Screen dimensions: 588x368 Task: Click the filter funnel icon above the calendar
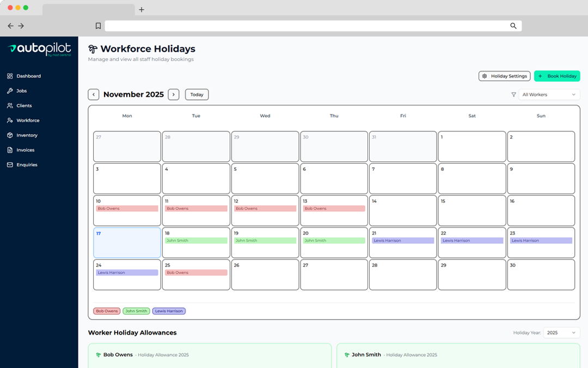[513, 94]
